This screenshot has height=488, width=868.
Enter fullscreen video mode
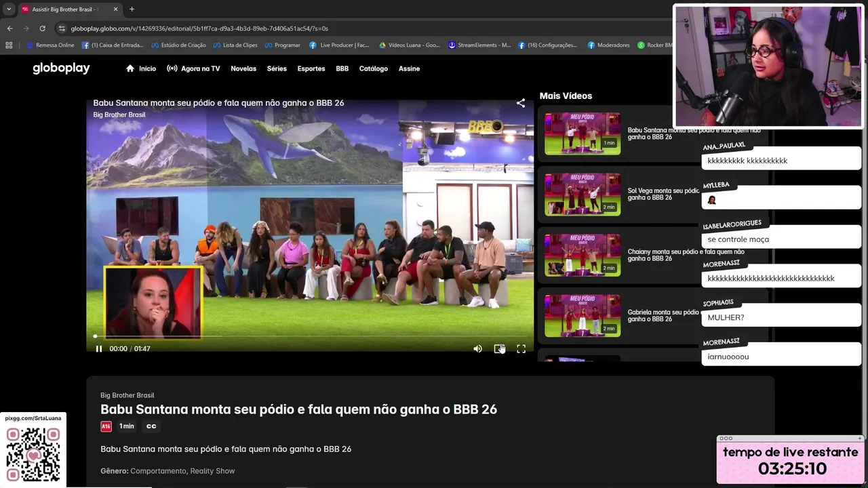tap(521, 348)
